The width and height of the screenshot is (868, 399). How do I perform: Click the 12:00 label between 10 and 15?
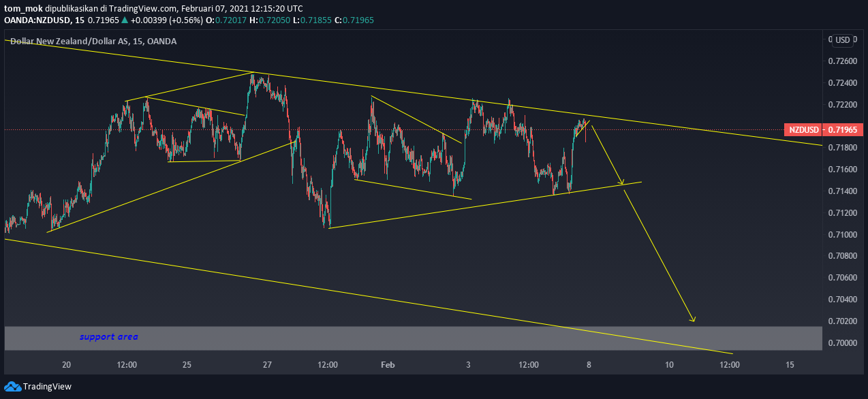point(730,365)
